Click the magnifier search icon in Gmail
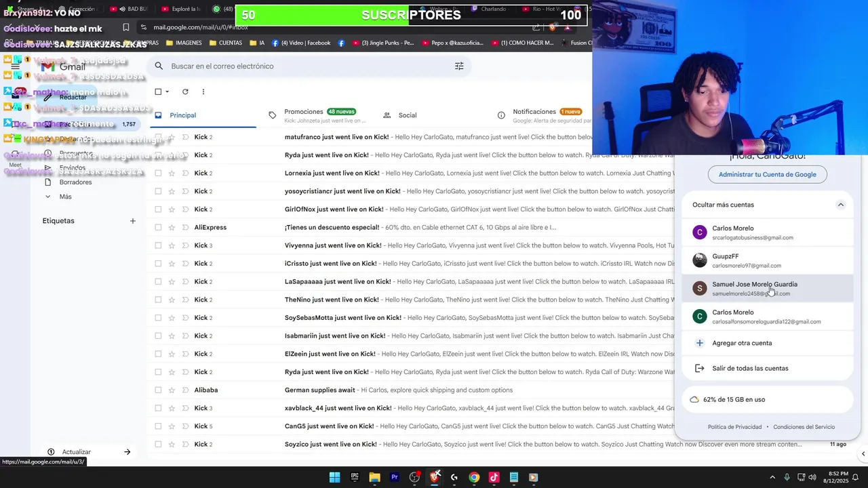The image size is (868, 488). pyautogui.click(x=159, y=66)
